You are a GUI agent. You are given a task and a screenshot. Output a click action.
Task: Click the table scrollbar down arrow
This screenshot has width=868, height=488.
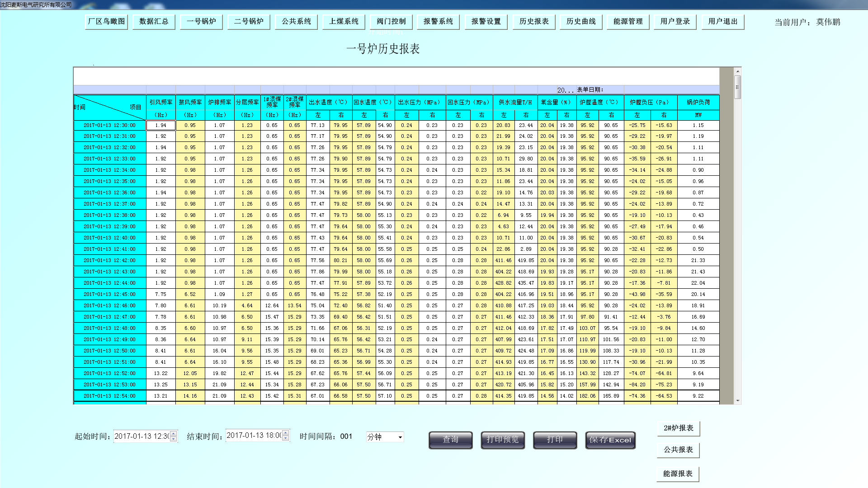pos(738,400)
